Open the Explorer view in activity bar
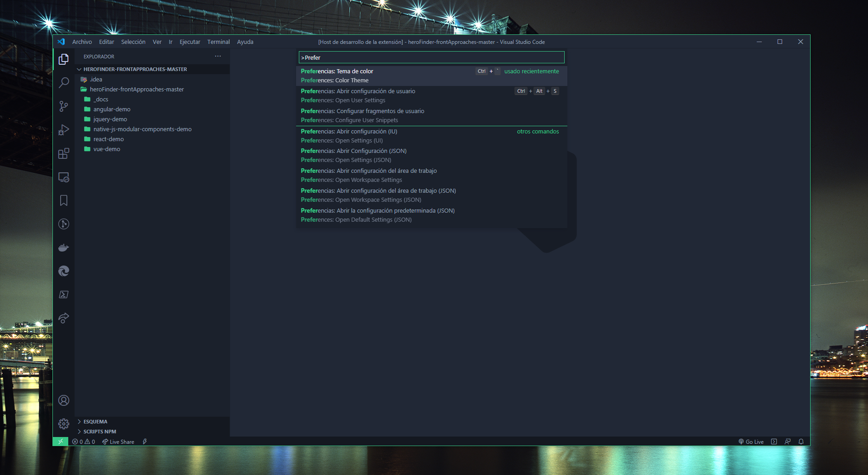868x475 pixels. pos(64,59)
